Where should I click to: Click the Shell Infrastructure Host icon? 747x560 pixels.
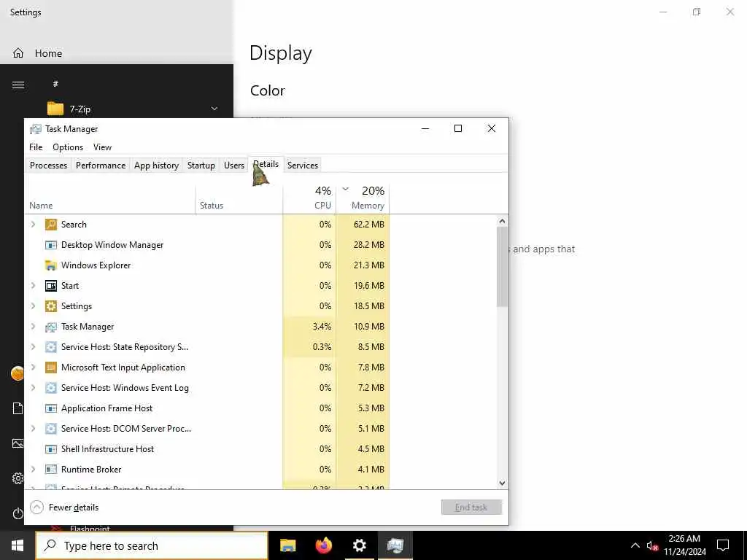[51, 449]
